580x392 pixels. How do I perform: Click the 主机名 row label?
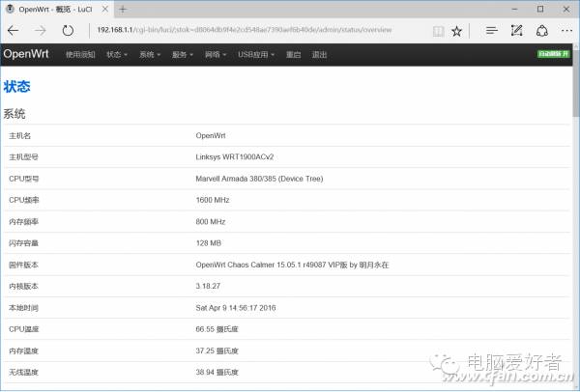[x=19, y=135]
